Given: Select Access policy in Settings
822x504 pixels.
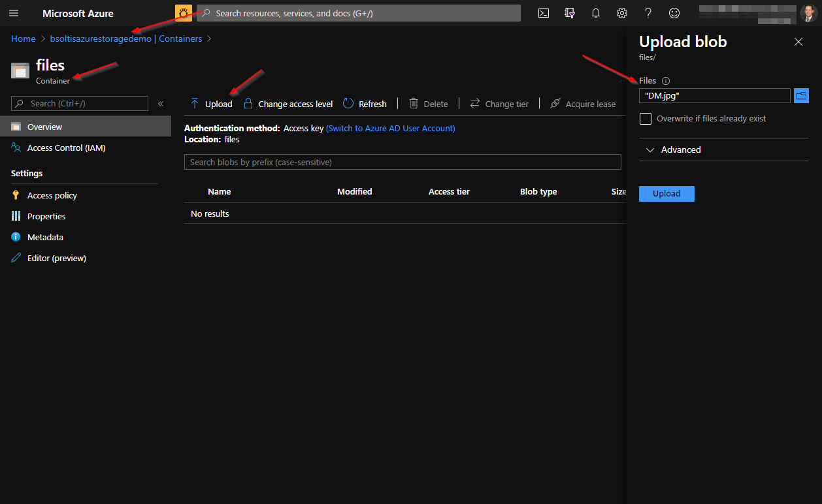Looking at the screenshot, I should pyautogui.click(x=52, y=195).
